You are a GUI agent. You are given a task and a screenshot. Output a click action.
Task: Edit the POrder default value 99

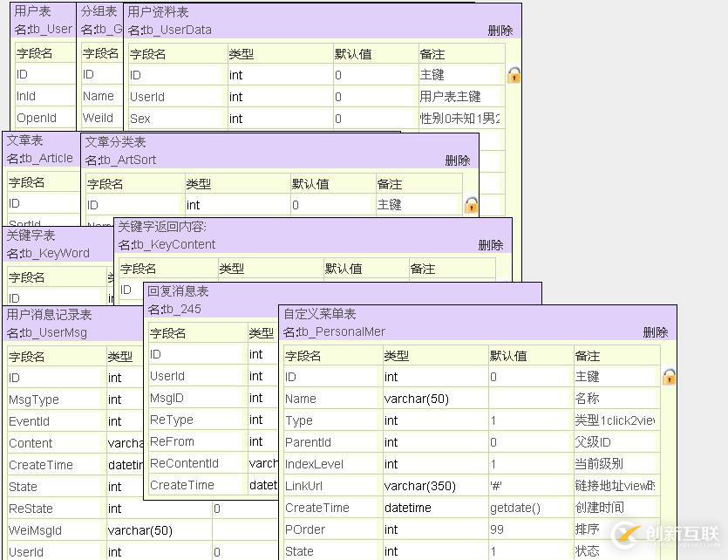tap(498, 529)
